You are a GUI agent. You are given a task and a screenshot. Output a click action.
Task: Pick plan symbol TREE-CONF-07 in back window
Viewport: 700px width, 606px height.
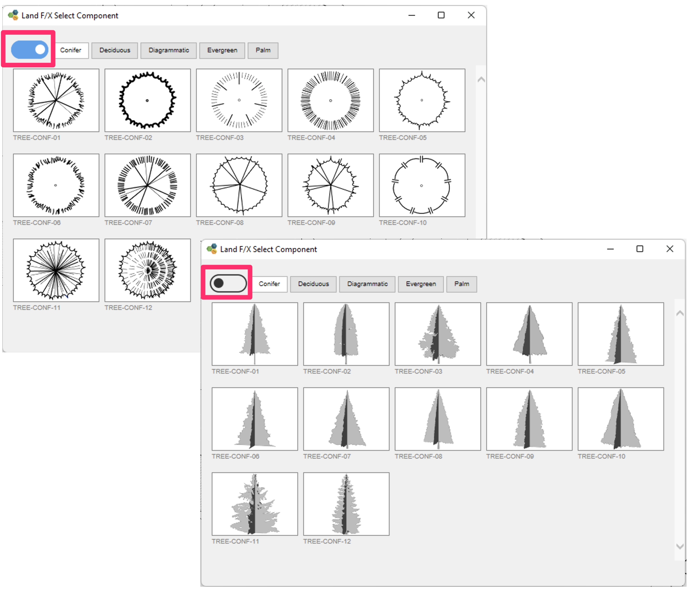coord(148,185)
